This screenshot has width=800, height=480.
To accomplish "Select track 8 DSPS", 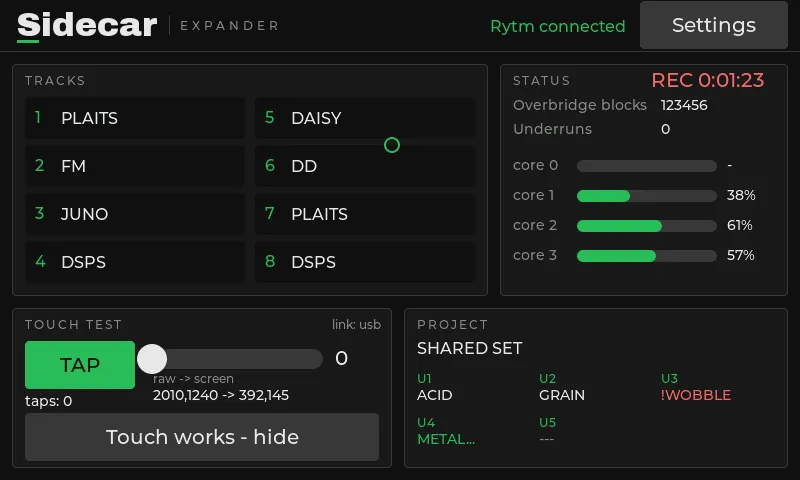I will coord(365,262).
